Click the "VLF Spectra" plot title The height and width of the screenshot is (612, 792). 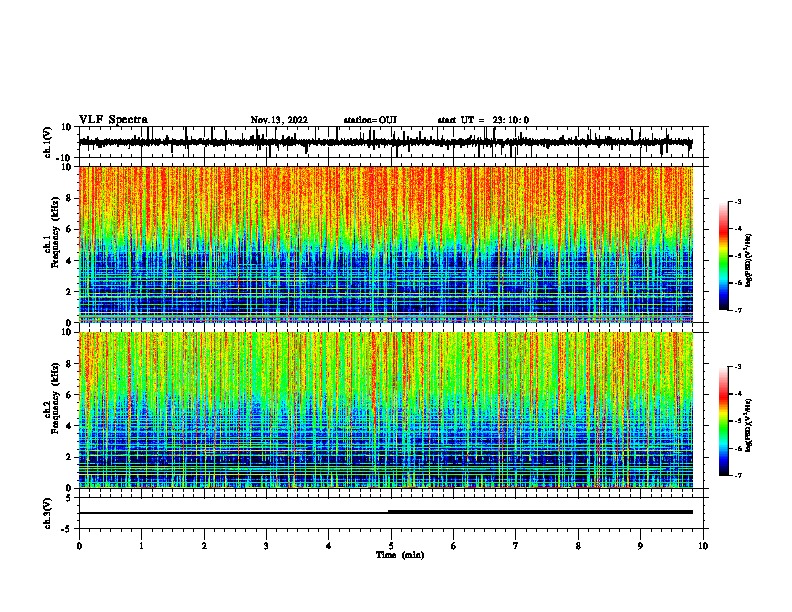click(113, 120)
